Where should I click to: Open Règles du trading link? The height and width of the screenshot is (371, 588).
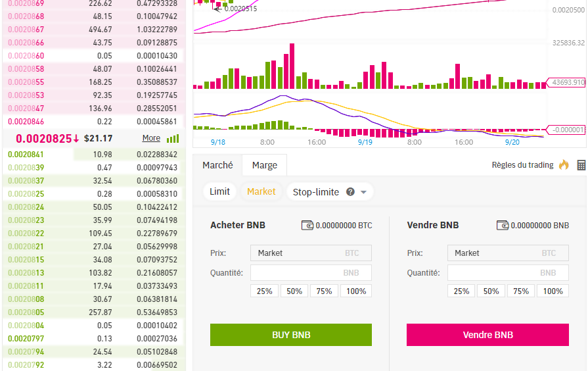click(523, 165)
